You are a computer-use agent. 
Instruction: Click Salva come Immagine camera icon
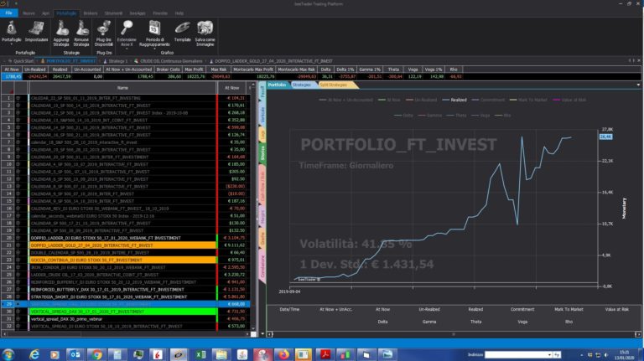pos(205,28)
